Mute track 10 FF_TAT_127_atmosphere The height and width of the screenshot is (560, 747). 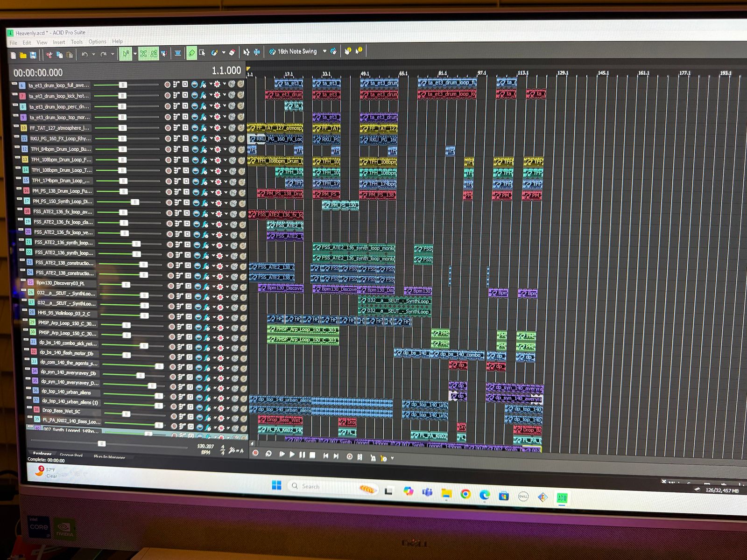233,128
